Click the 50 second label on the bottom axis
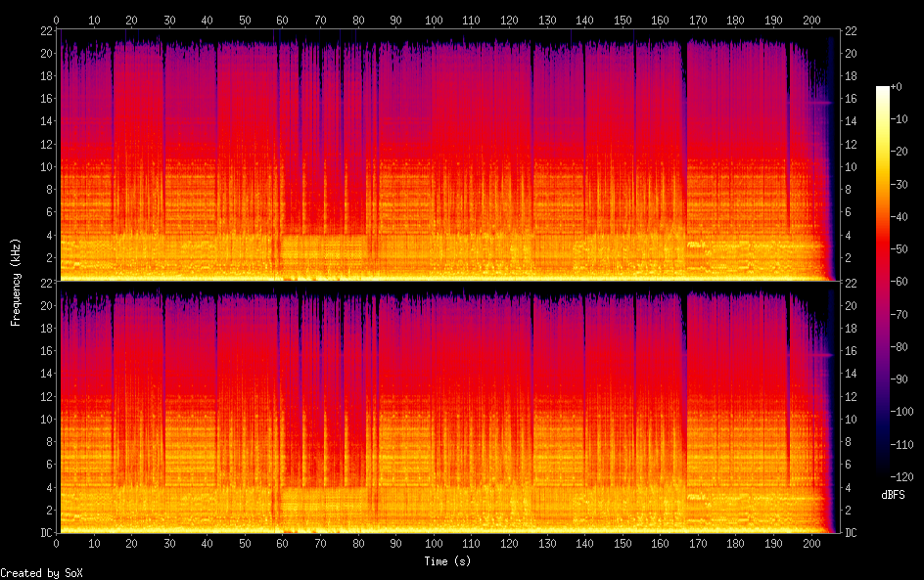The image size is (924, 580). [245, 544]
